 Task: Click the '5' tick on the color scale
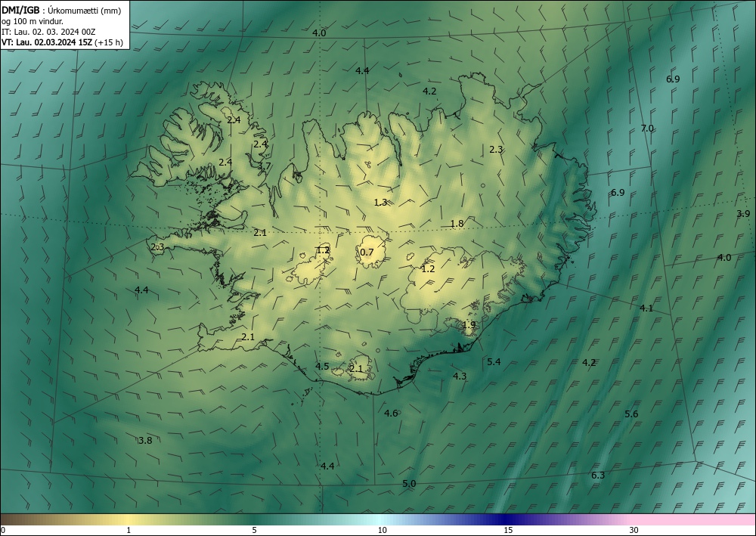pyautogui.click(x=254, y=531)
